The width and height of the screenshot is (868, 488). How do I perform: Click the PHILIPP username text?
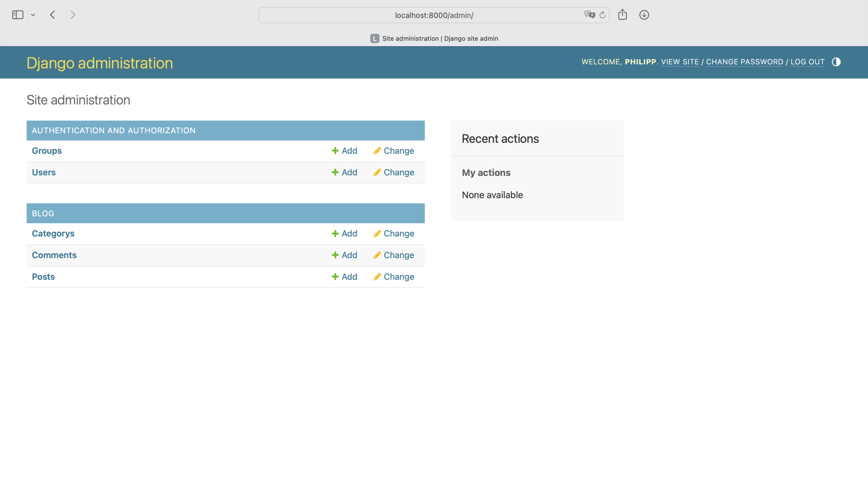click(x=640, y=62)
